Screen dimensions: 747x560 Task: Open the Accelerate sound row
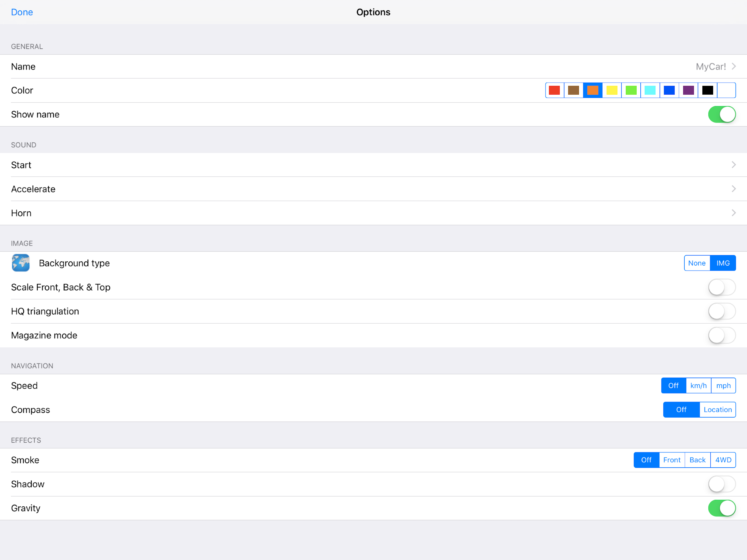tap(372, 189)
